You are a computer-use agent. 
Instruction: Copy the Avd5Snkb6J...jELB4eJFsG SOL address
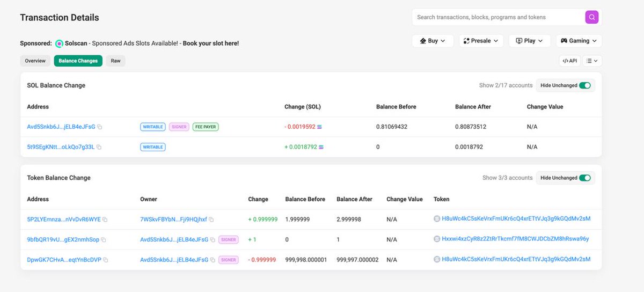point(100,127)
